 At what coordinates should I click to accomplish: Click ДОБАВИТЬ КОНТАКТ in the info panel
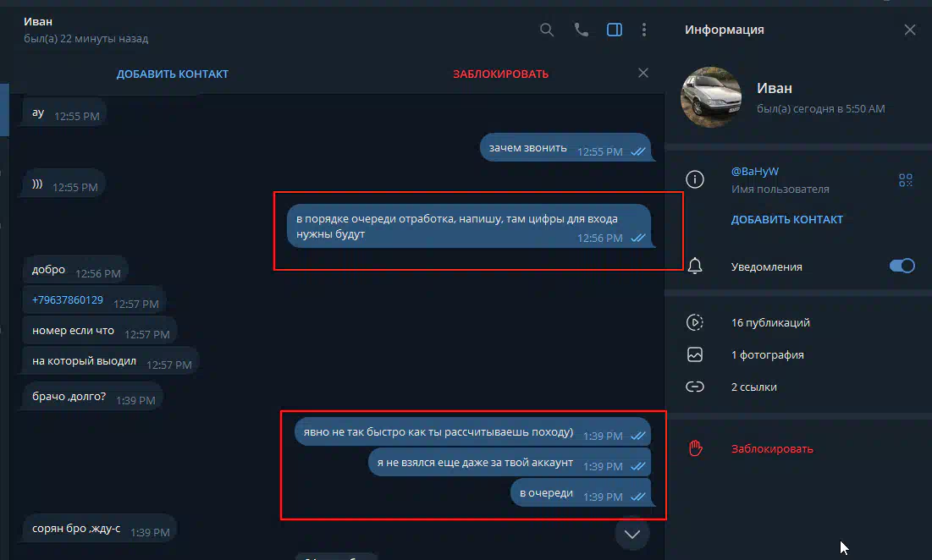(x=787, y=219)
